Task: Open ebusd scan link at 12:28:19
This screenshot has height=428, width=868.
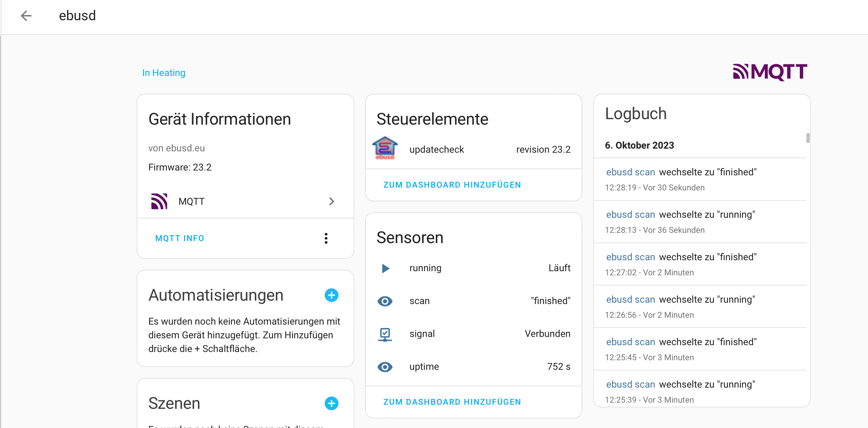Action: [630, 172]
